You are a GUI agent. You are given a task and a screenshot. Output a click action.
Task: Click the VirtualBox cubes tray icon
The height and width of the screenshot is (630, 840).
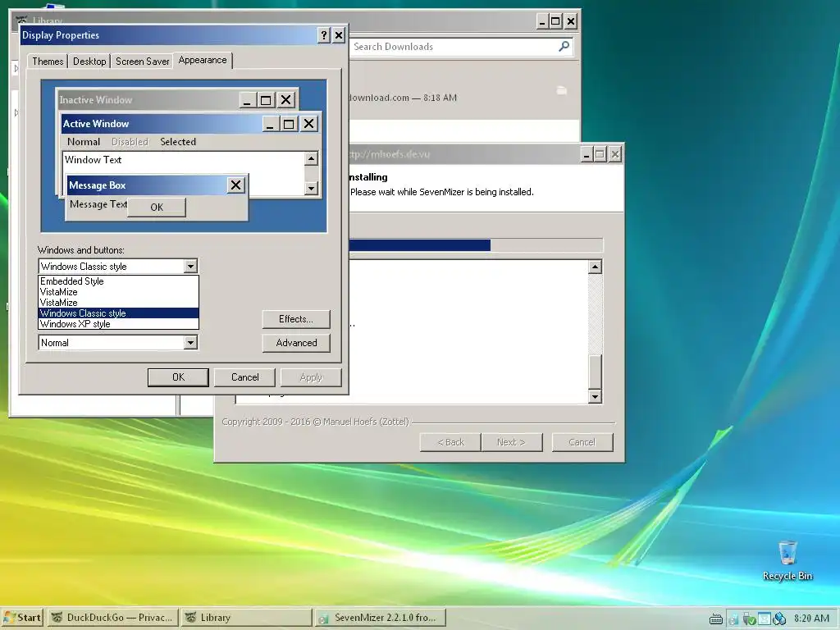(x=779, y=619)
